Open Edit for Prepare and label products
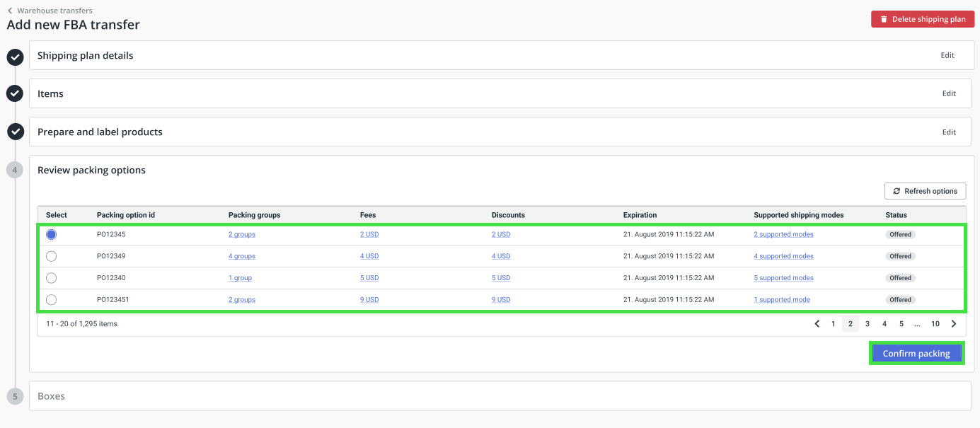 point(949,132)
